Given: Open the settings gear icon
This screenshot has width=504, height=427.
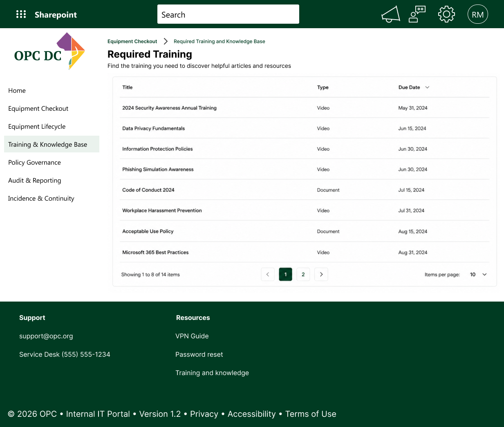Looking at the screenshot, I should click(x=446, y=14).
